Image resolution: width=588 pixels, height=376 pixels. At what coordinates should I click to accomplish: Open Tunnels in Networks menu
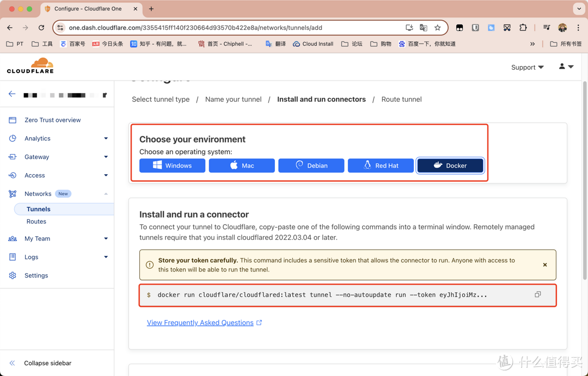coord(39,209)
